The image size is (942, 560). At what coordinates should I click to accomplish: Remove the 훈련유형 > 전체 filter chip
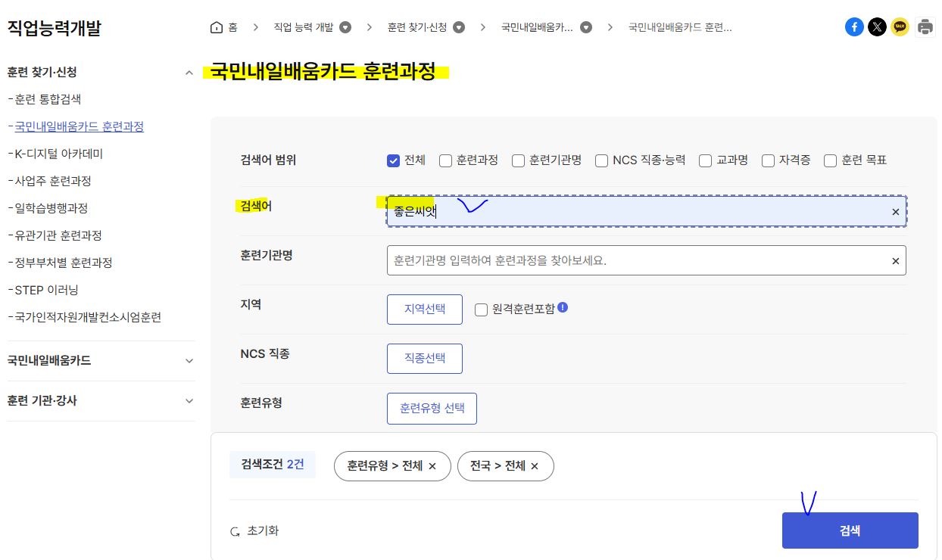[432, 466]
